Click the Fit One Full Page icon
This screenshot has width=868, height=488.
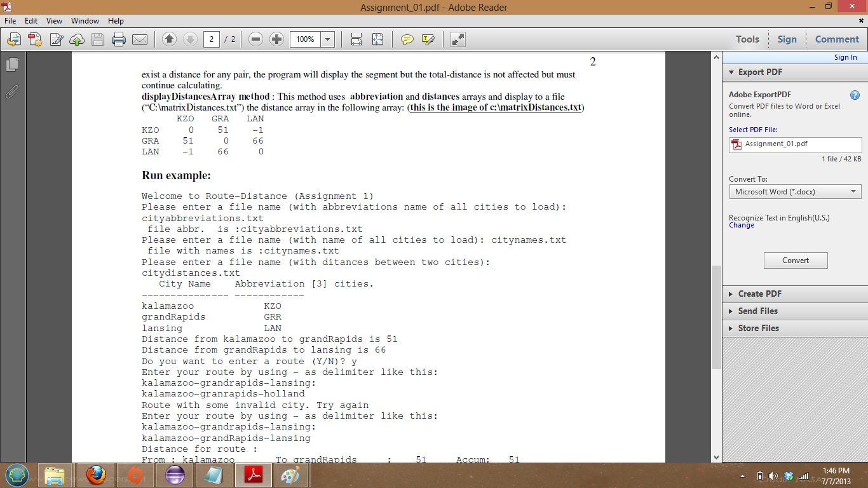pyautogui.click(x=377, y=39)
